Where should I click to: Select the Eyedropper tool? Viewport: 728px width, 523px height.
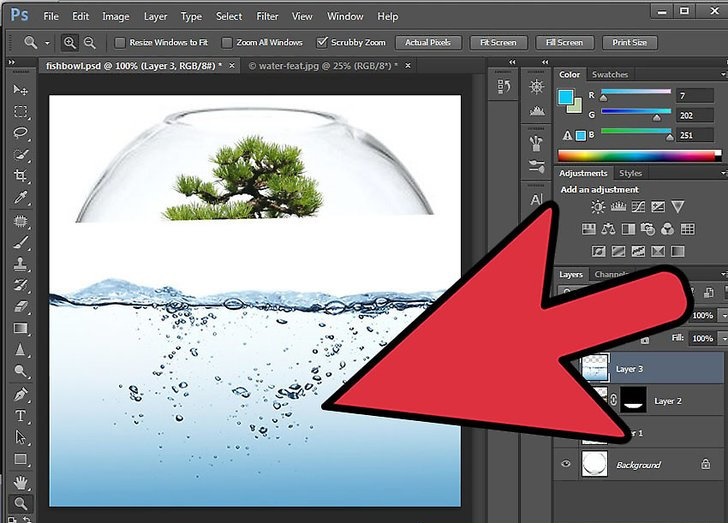click(x=20, y=197)
